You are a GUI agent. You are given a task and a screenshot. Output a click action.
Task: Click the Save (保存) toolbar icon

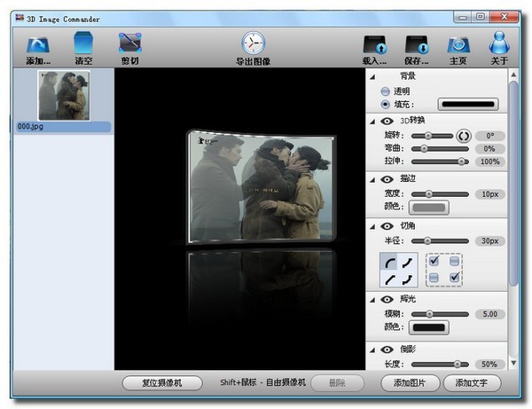(x=417, y=43)
